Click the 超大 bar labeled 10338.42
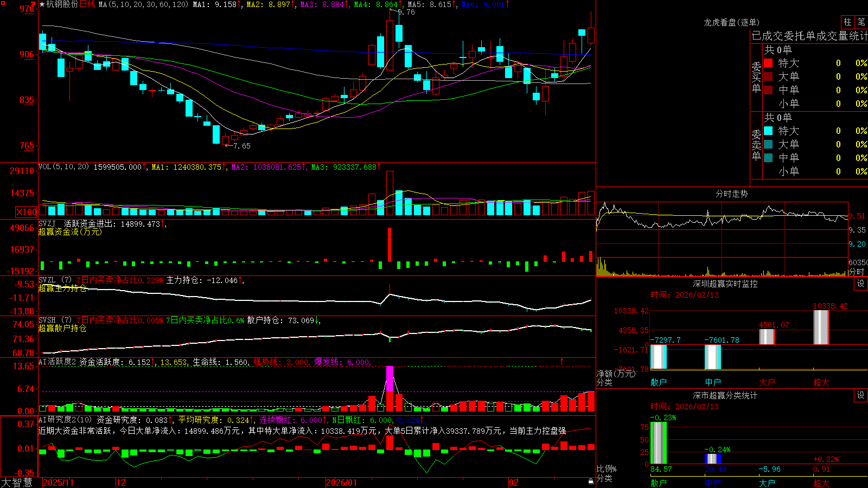This screenshot has height=488, width=868. [x=821, y=328]
